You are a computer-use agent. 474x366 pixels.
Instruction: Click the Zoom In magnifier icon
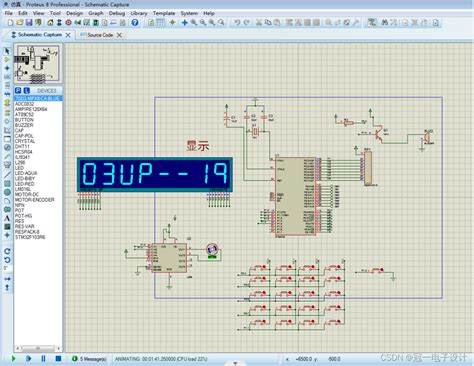point(194,23)
